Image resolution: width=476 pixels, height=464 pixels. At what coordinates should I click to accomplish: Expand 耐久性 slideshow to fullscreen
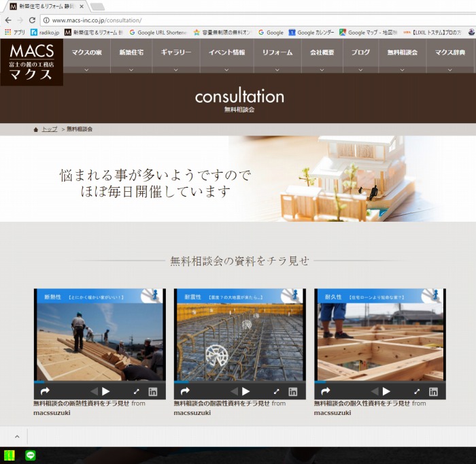tap(417, 392)
